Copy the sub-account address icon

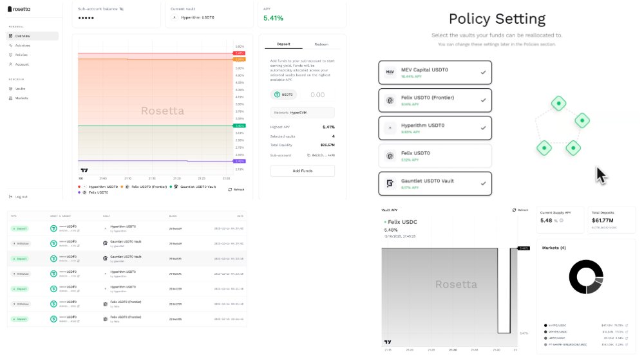click(x=309, y=156)
